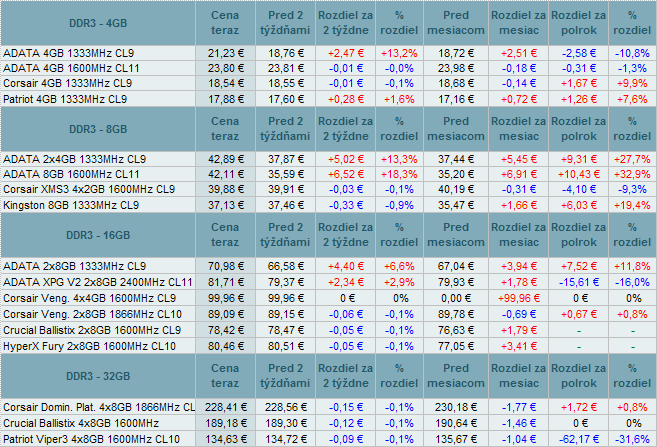
Task: Select the current price 37,13 €
Action: coord(226,205)
